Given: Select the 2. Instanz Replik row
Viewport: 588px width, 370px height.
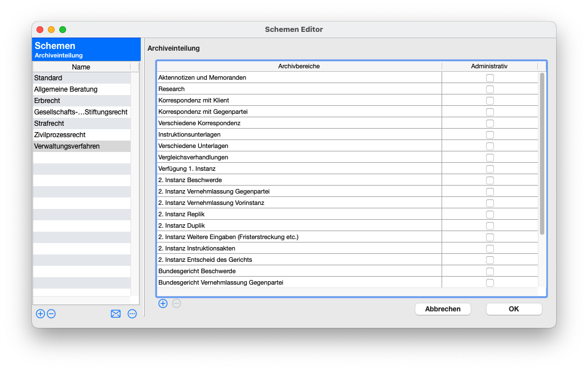Looking at the screenshot, I should point(299,215).
